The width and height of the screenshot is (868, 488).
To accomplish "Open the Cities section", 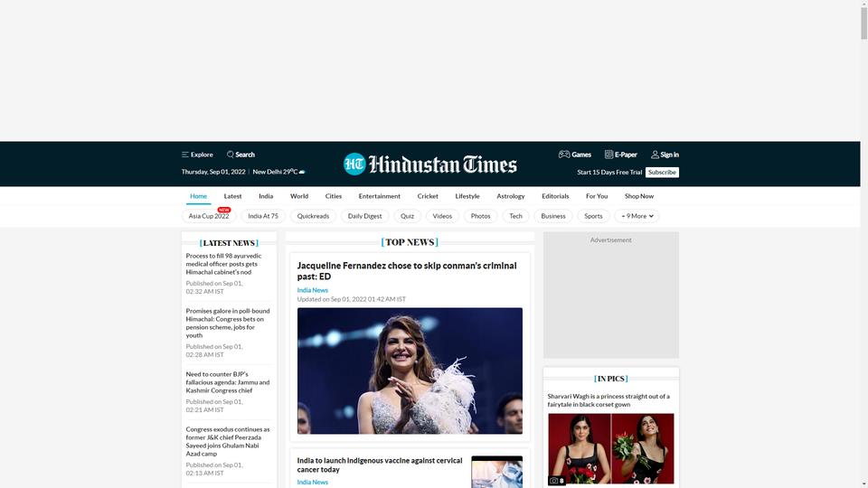I will tap(334, 196).
